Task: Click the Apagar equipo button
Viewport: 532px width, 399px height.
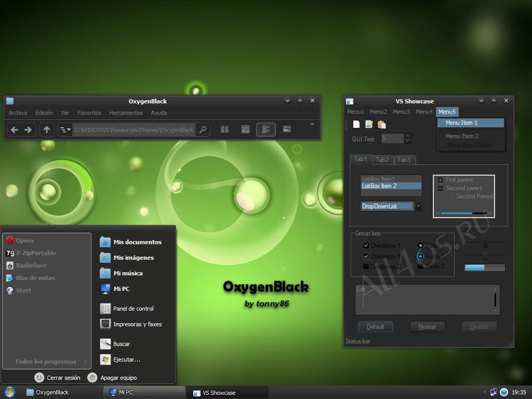Action: tap(112, 378)
